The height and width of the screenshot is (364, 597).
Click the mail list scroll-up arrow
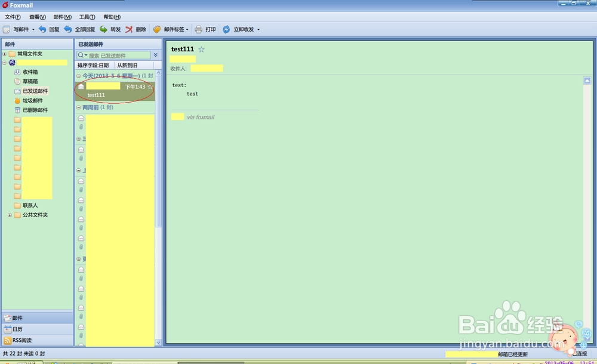[x=158, y=73]
